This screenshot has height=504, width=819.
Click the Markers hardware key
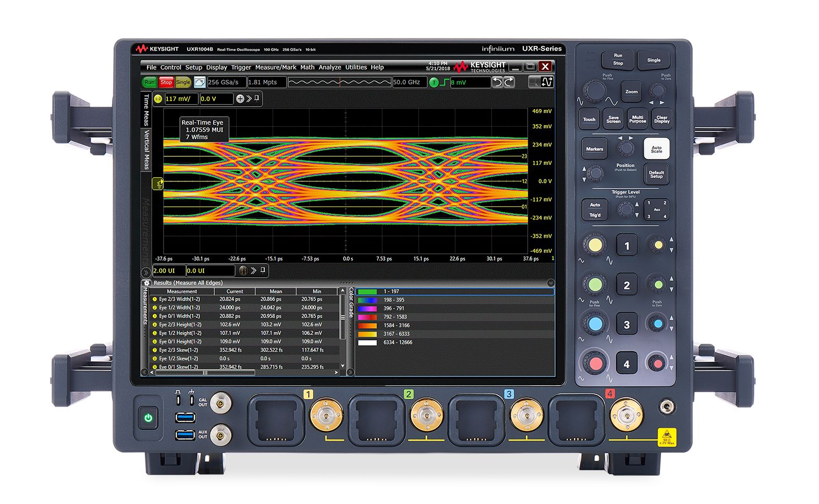pyautogui.click(x=594, y=149)
